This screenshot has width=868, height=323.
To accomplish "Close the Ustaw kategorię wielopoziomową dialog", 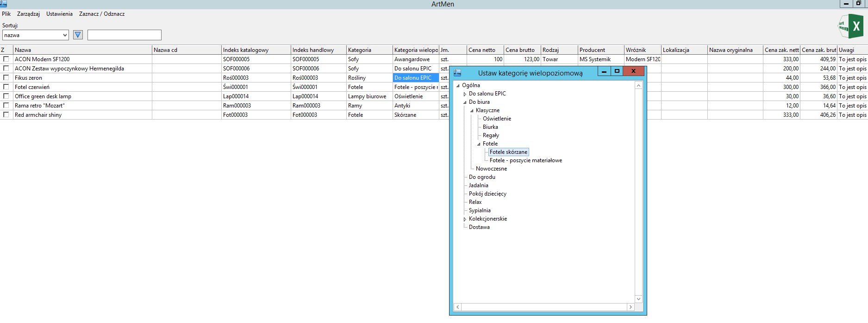I will pyautogui.click(x=633, y=71).
